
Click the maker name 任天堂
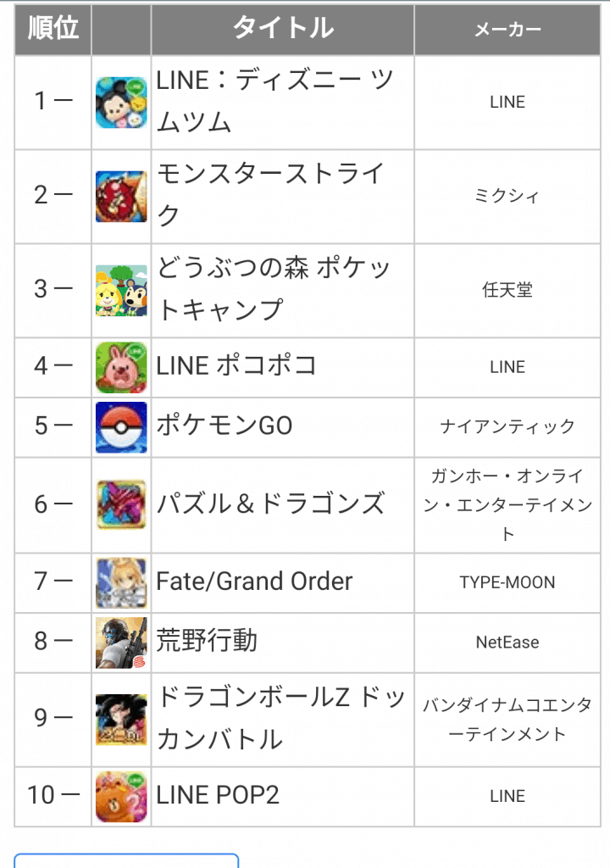507,290
